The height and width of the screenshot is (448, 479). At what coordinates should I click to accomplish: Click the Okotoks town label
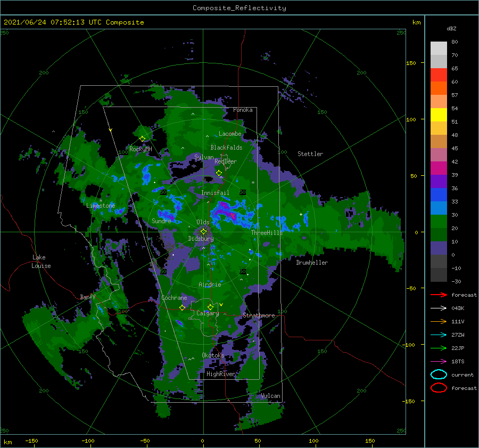[x=213, y=355]
